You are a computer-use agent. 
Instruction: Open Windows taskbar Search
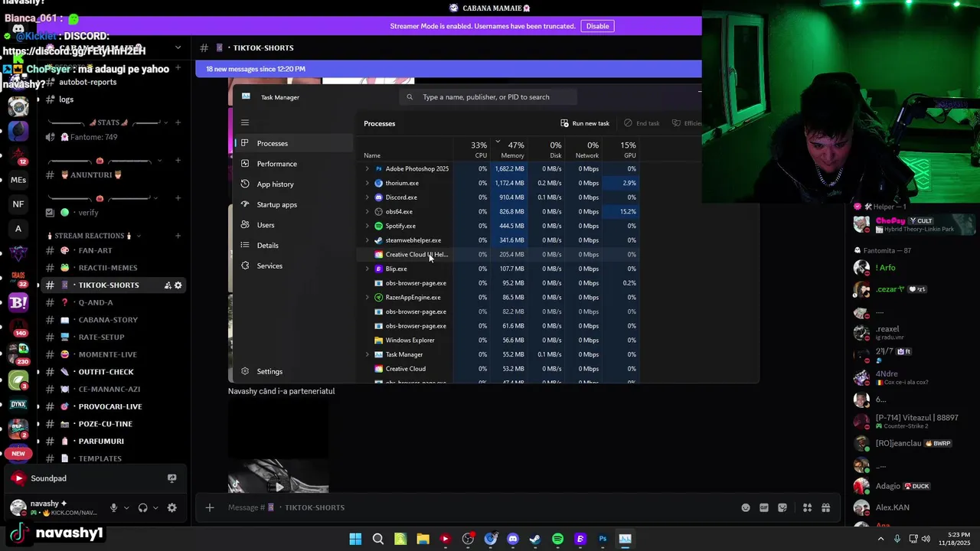377,539
